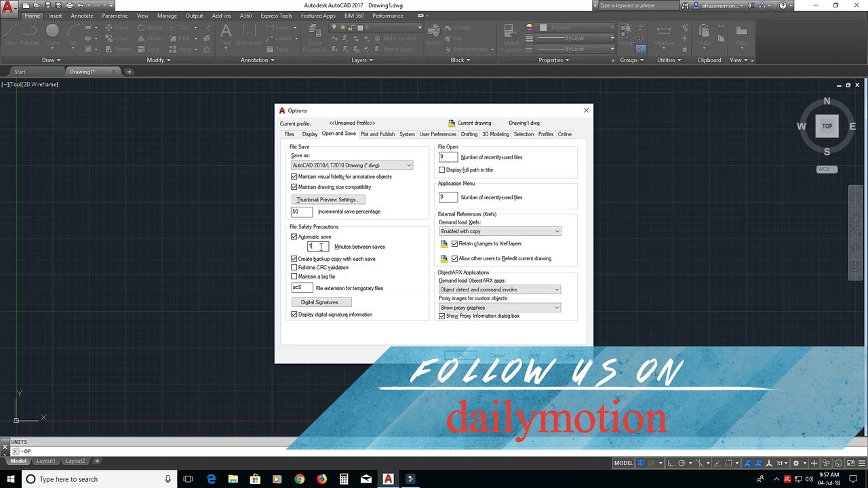This screenshot has height=488, width=868.
Task: Toggle Create backup copy with each save
Action: point(294,259)
